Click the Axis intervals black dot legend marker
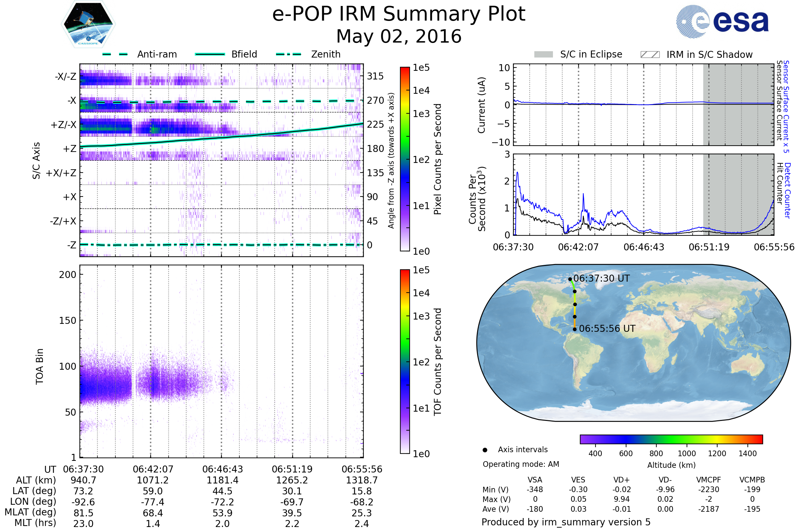Image resolution: width=798 pixels, height=532 pixels. 485,450
